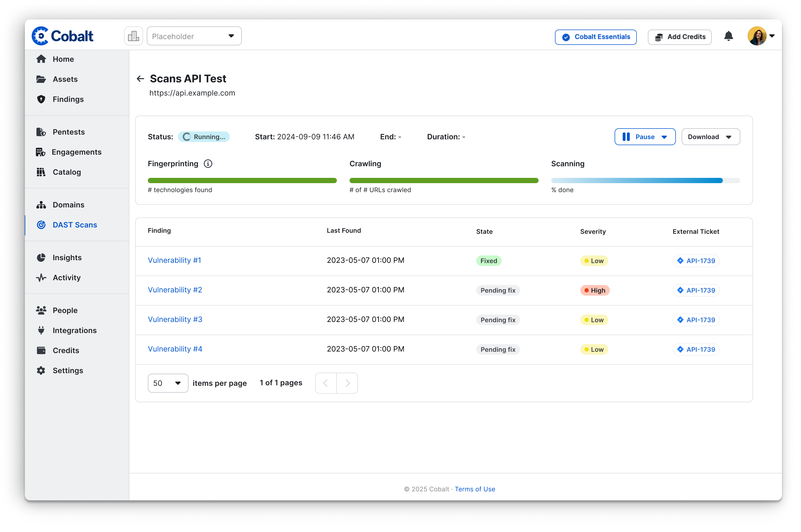The image size is (801, 532).
Task: Open the 50 items per page dropdown
Action: click(x=168, y=383)
